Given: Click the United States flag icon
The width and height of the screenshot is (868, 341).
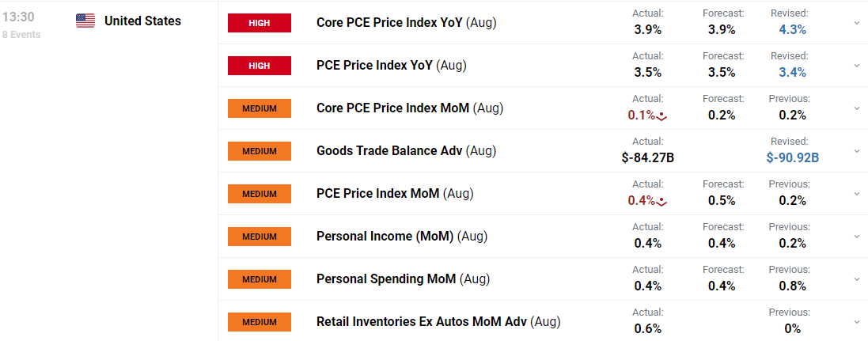Looking at the screenshot, I should [85, 21].
